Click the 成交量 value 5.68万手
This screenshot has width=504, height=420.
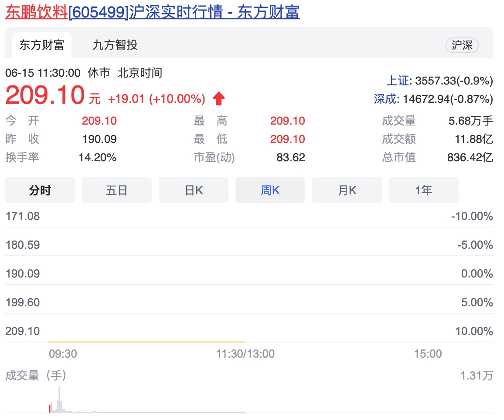(x=471, y=121)
